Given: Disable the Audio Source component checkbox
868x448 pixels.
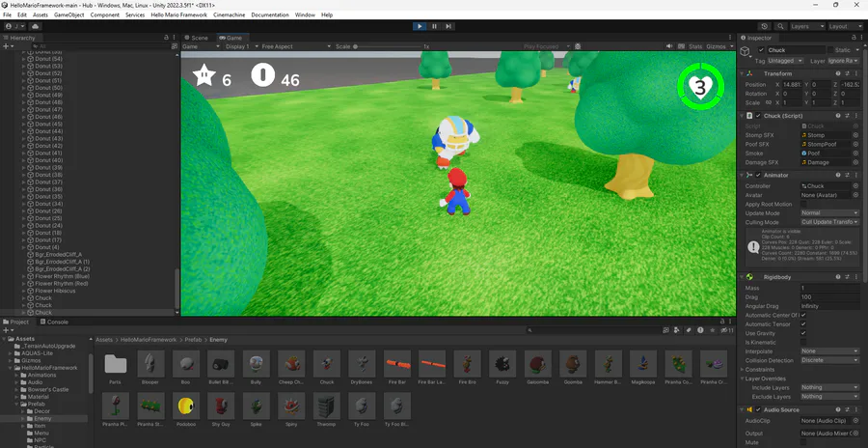Looking at the screenshot, I should point(758,409).
